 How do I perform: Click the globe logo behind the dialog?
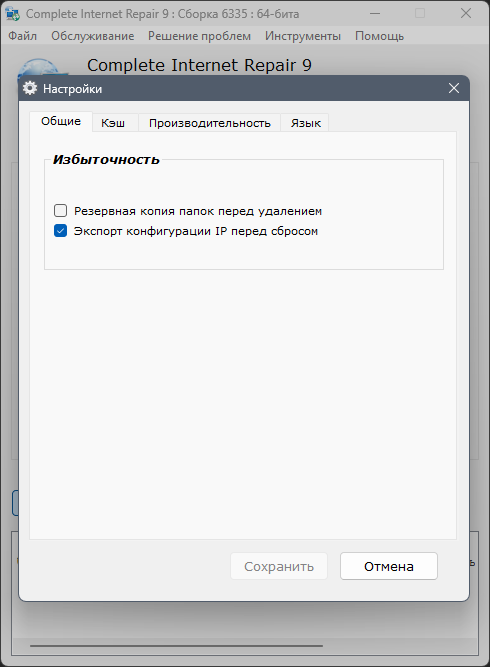40,68
